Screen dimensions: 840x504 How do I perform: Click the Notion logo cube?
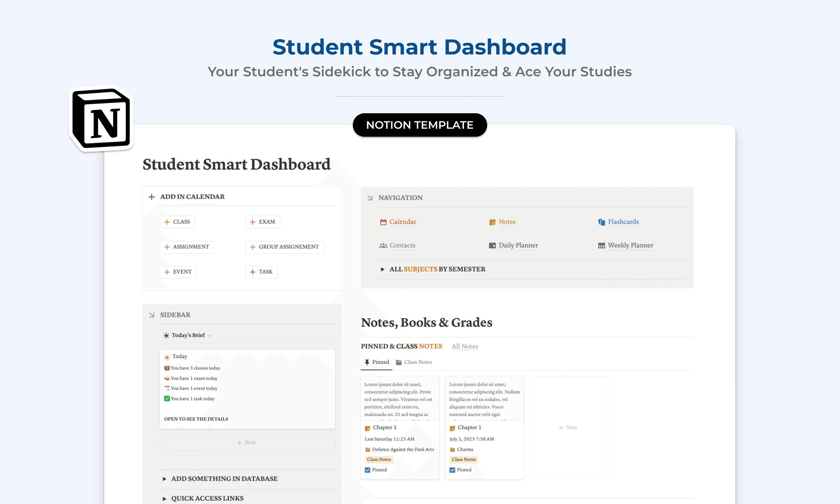101,118
